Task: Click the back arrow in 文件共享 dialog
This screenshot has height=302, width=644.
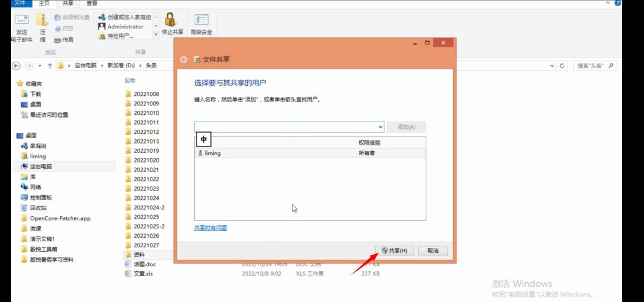Action: 184,60
